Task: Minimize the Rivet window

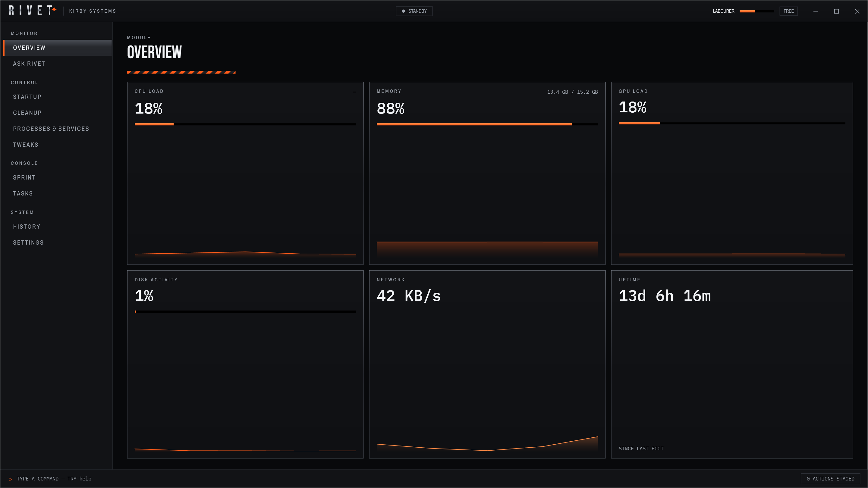Action: point(816,11)
